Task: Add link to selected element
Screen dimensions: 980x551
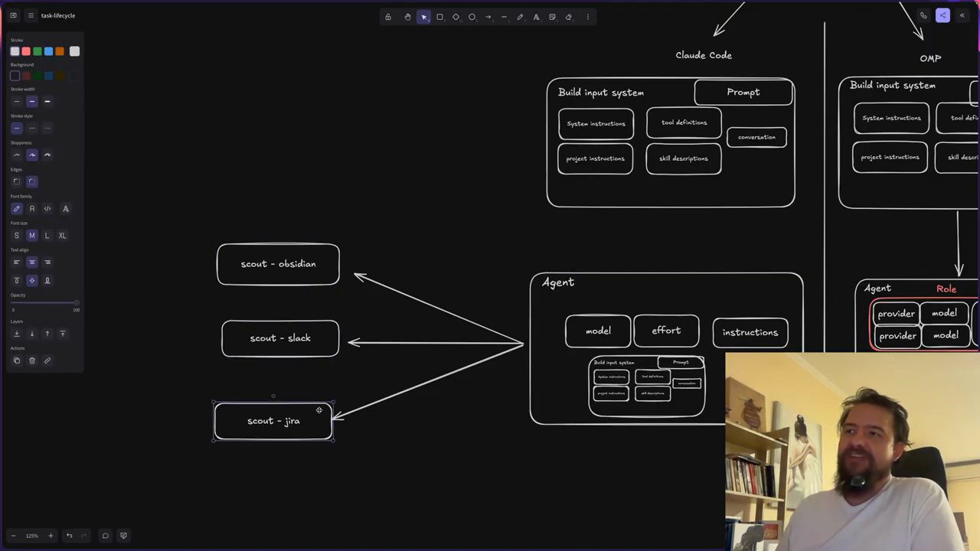Action: coord(47,360)
